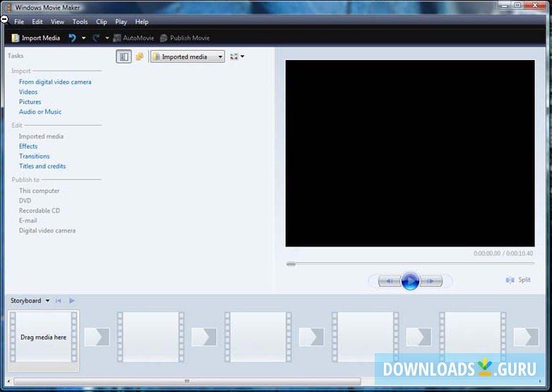Viewport: 552px width, 392px height.
Task: Expand the Imported media dropdown
Action: pyautogui.click(x=220, y=57)
